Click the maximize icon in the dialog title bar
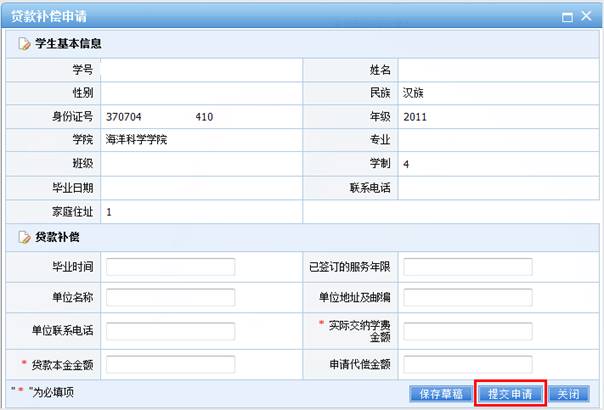This screenshot has width=604, height=410. pos(568,17)
